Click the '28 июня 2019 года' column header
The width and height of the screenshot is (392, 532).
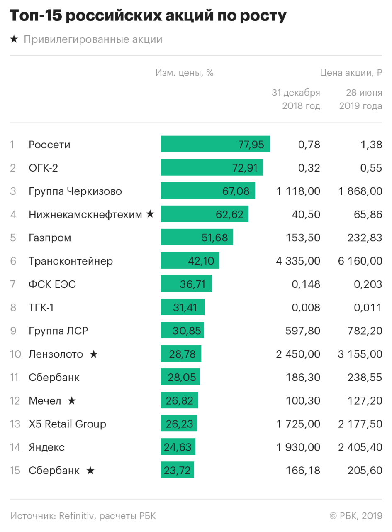coord(360,99)
